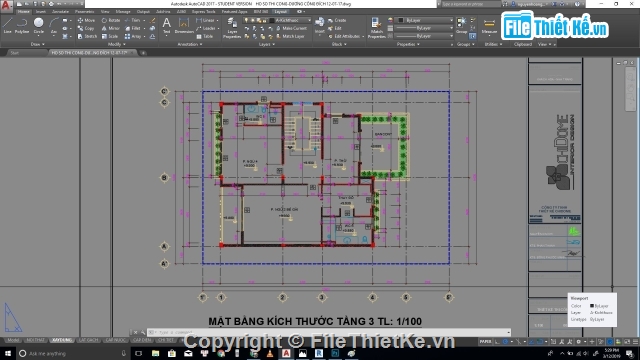Select the Dimension annotation tool
This screenshot has height=360, width=640.
pos(184,25)
